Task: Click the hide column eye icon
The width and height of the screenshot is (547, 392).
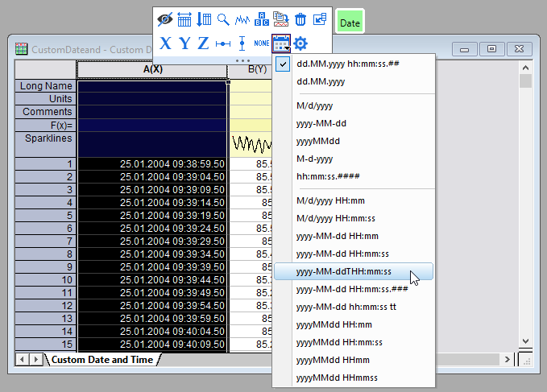Action: (165, 20)
